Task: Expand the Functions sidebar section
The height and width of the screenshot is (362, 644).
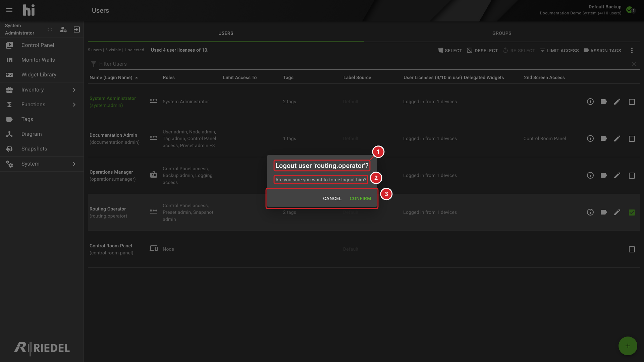Action: (42, 105)
